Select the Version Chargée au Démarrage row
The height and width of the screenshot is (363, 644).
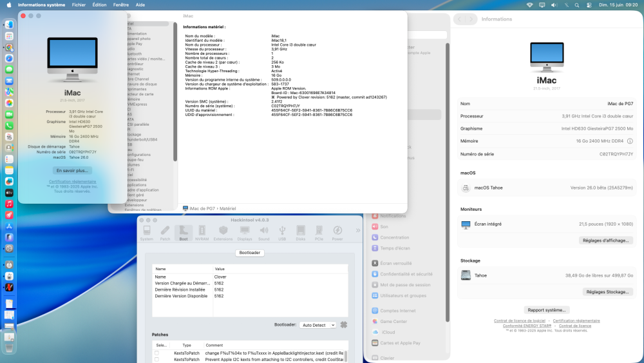250,283
